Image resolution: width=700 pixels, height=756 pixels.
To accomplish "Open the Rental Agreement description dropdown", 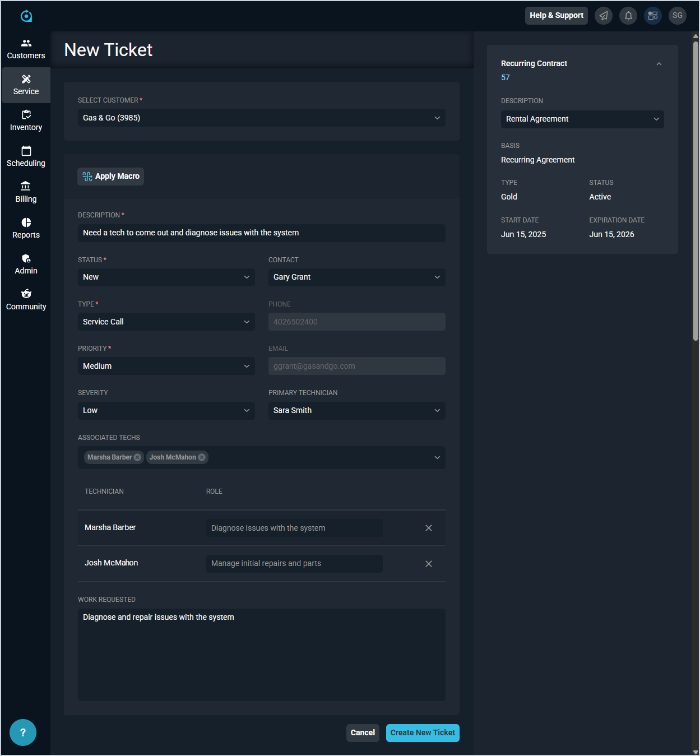I will (x=582, y=119).
